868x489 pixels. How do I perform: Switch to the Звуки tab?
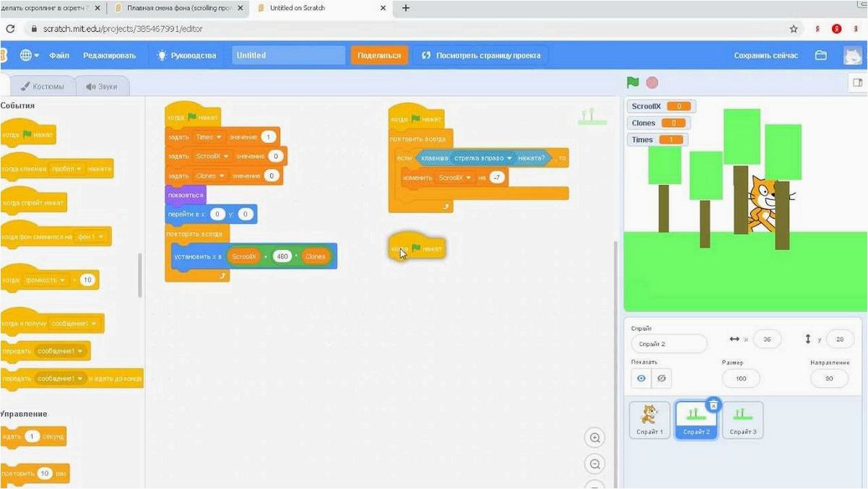102,86
